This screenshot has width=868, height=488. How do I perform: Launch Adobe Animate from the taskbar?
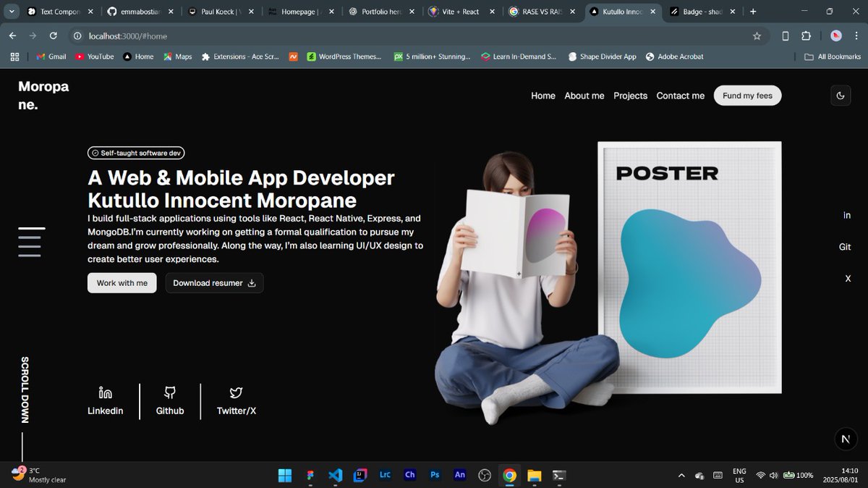(x=459, y=476)
